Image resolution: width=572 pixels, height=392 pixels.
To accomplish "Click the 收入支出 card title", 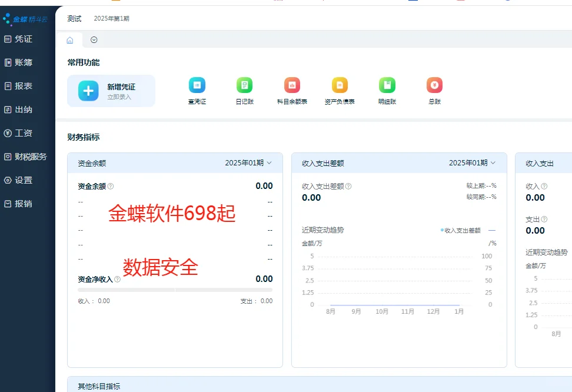I will coord(540,164).
